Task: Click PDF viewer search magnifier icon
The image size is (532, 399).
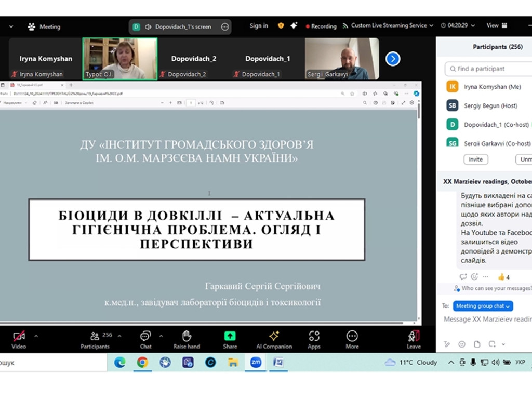Action: [365, 103]
